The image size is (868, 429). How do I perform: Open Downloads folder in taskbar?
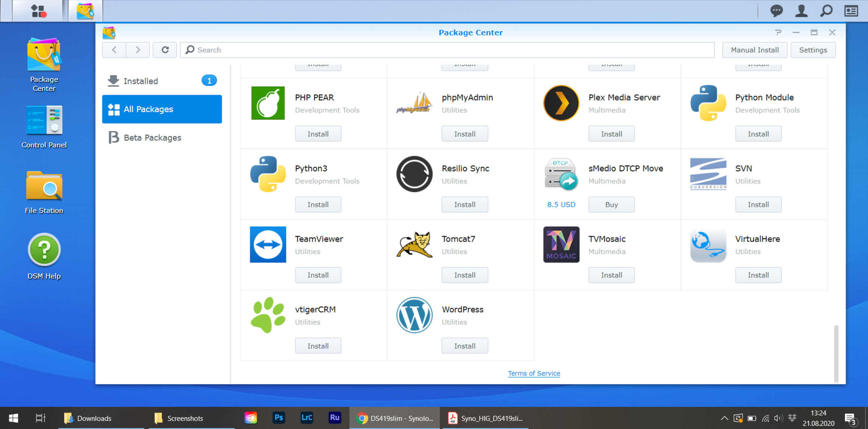click(x=101, y=418)
